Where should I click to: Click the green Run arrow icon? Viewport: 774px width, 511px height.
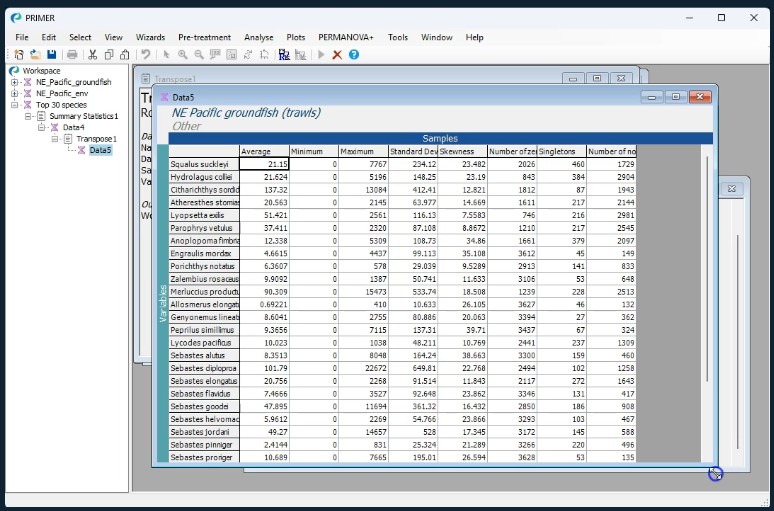[321, 55]
